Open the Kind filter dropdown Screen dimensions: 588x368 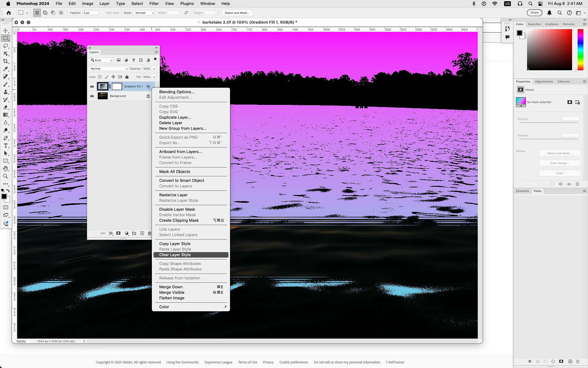(102, 60)
